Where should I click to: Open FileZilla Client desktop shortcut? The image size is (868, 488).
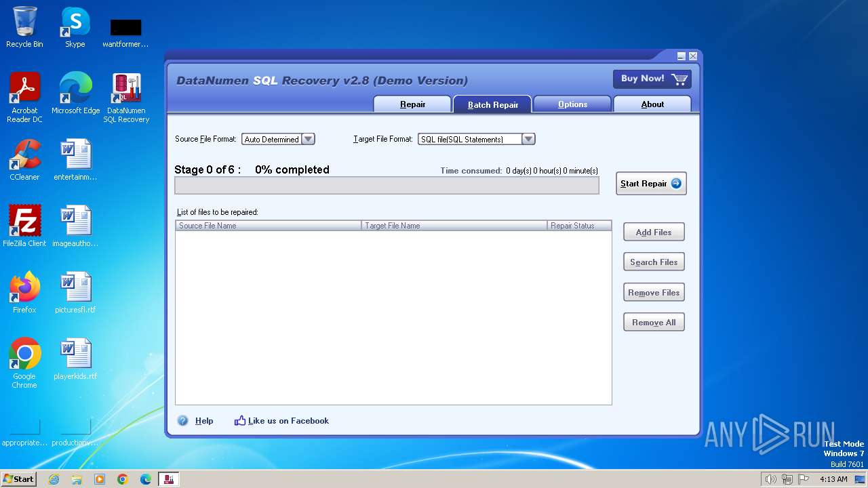(x=24, y=226)
